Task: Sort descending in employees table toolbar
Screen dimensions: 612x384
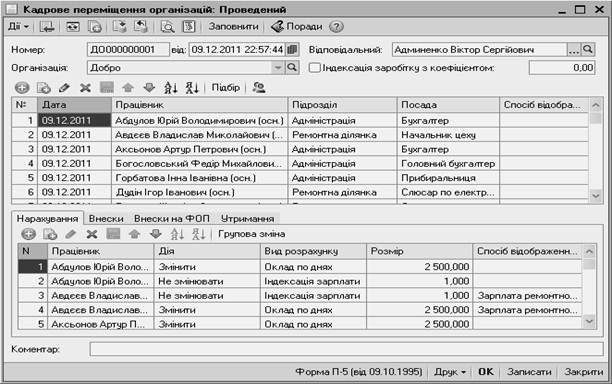Action: click(x=192, y=87)
